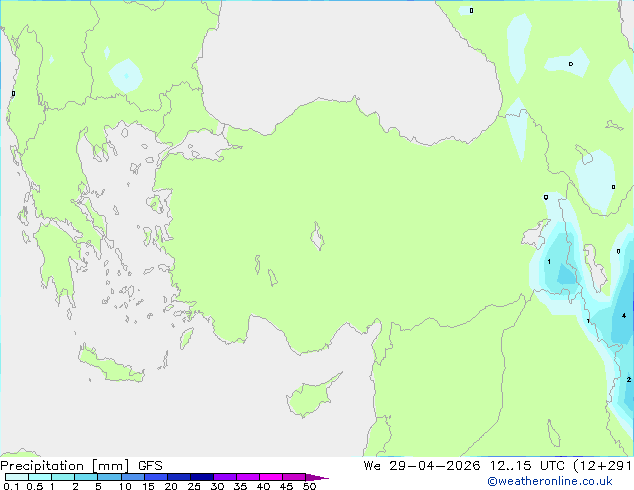The height and width of the screenshot is (490, 634).
Task: Click the island of Crete on the map
Action: 110,366
